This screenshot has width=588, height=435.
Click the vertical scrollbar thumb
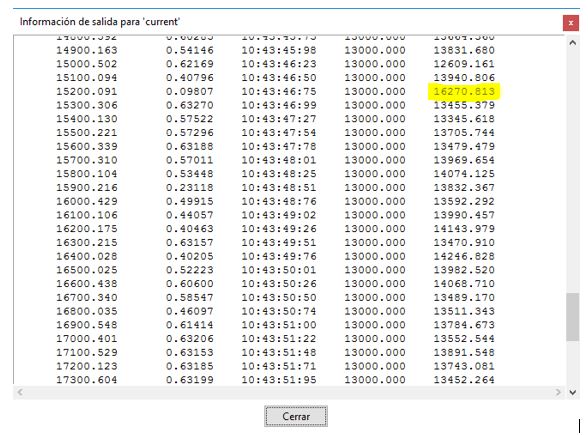[573, 317]
